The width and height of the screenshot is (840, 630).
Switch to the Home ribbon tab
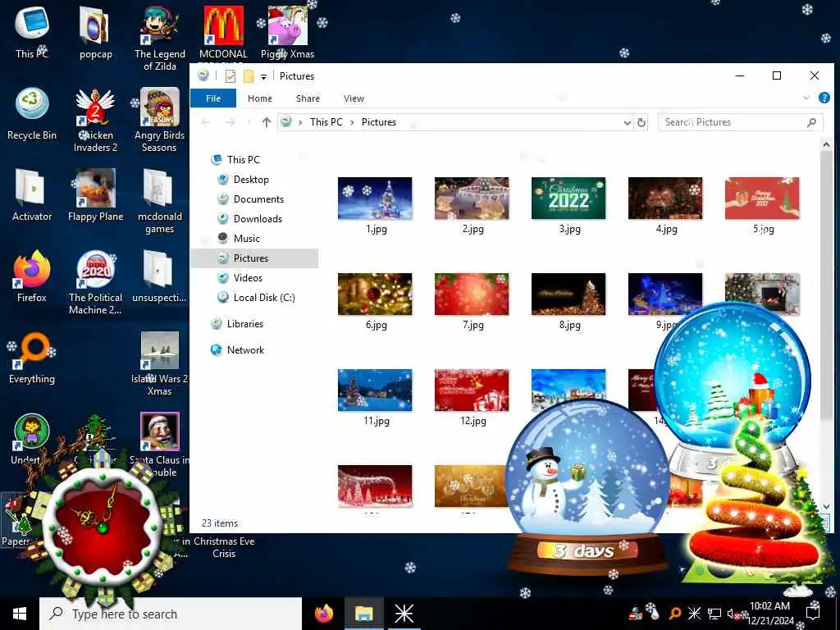260,98
